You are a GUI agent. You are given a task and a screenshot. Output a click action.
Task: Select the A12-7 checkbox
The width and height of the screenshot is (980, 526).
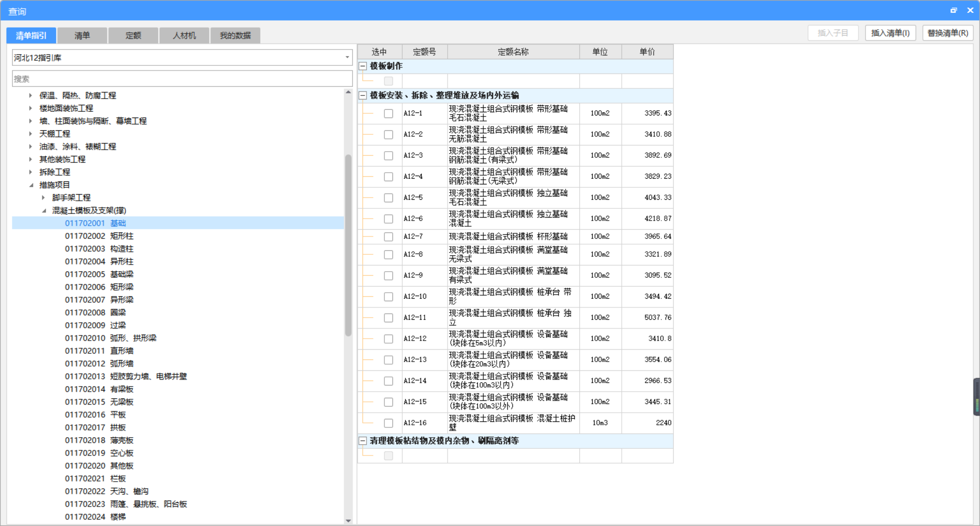click(388, 236)
